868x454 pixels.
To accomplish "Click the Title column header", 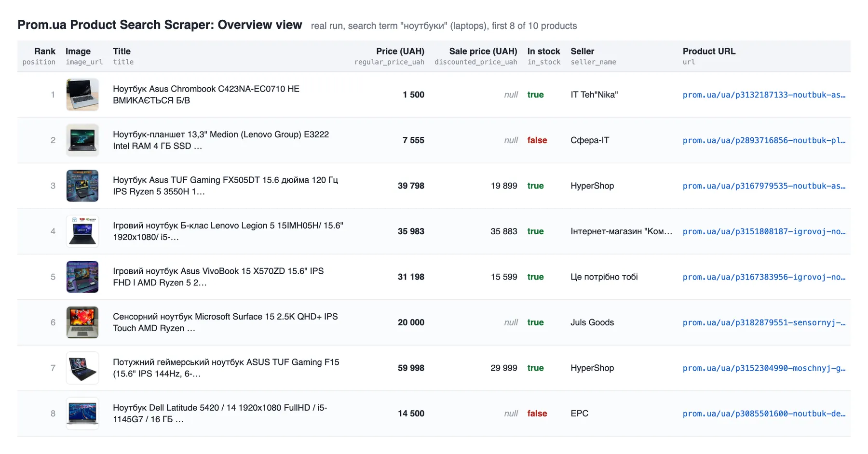I will [122, 51].
